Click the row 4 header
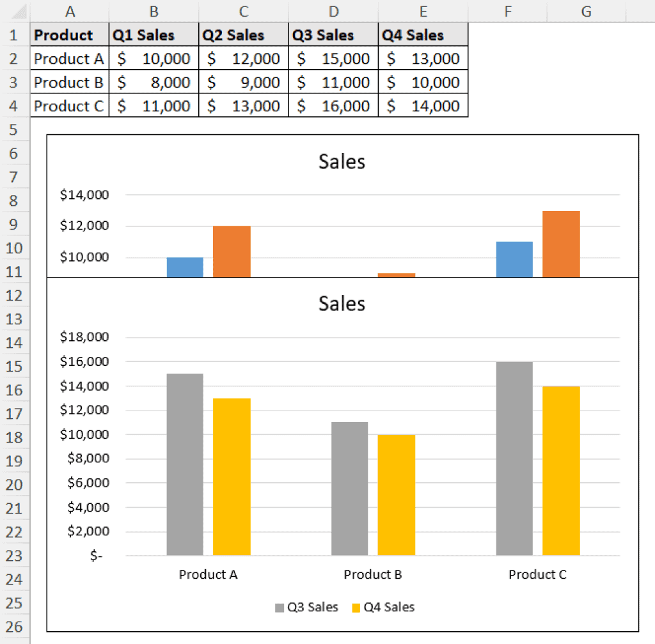 pyautogui.click(x=14, y=106)
